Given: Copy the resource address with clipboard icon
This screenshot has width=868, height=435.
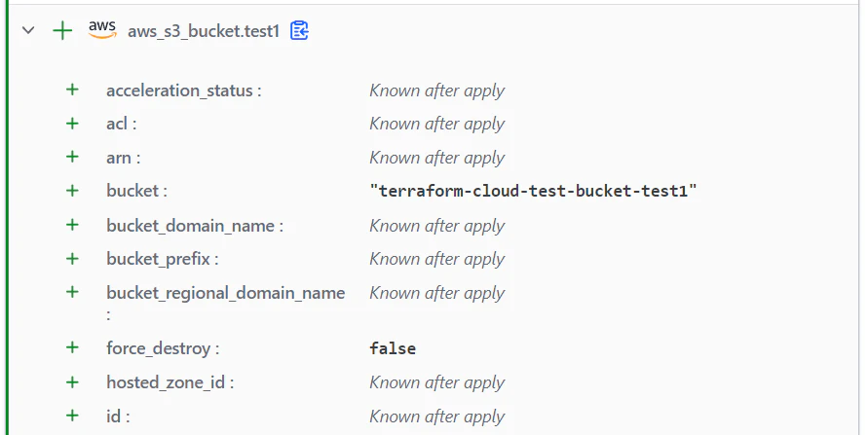Looking at the screenshot, I should [299, 30].
